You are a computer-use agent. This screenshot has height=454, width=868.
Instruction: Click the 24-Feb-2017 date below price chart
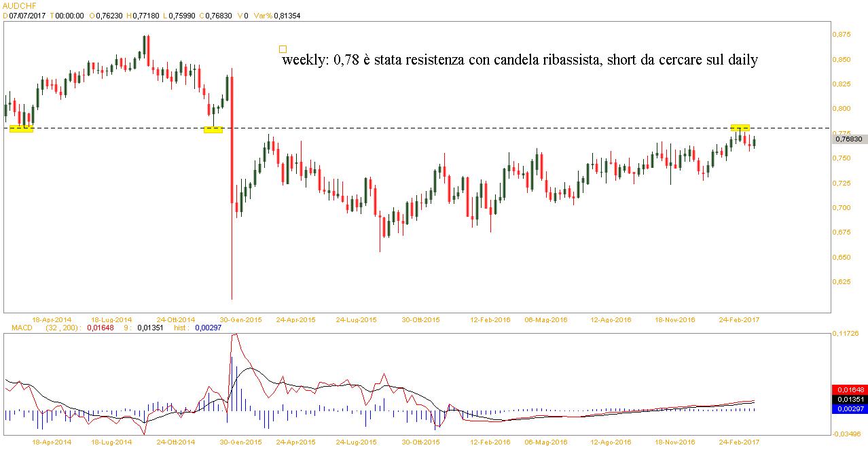point(739,319)
